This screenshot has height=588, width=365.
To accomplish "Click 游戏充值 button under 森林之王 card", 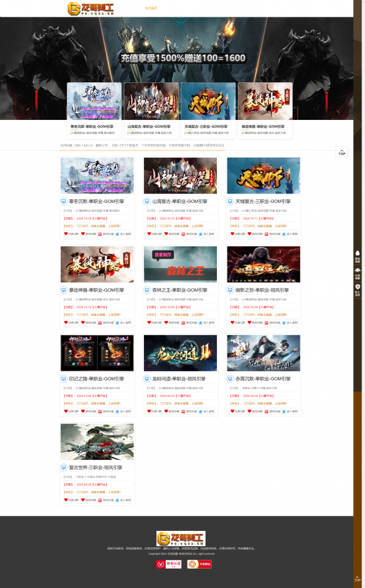I will (189, 322).
